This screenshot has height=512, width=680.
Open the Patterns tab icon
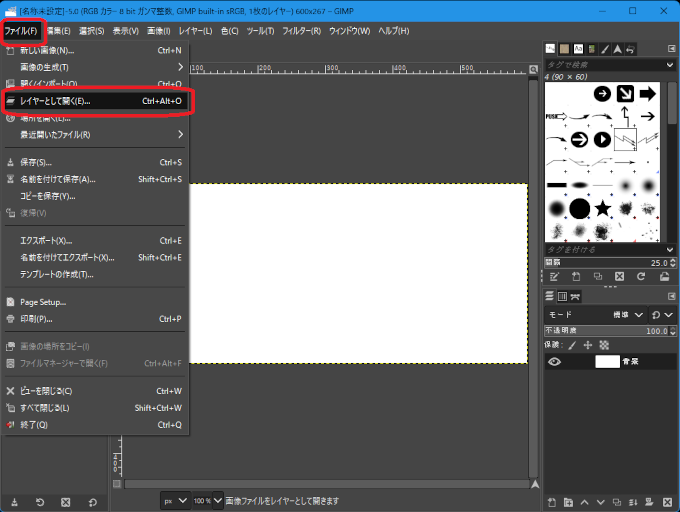click(564, 49)
